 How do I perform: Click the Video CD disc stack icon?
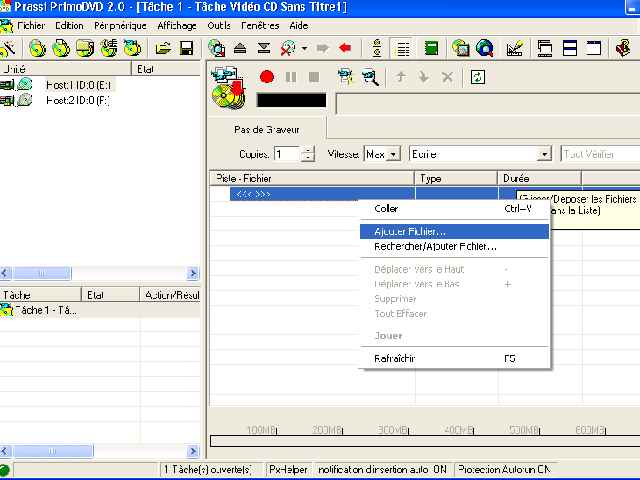(x=228, y=88)
